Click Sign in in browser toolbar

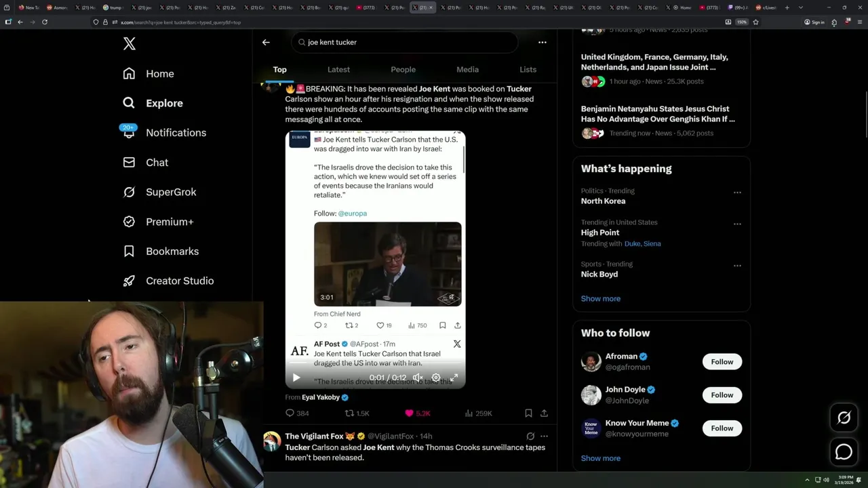click(x=814, y=22)
